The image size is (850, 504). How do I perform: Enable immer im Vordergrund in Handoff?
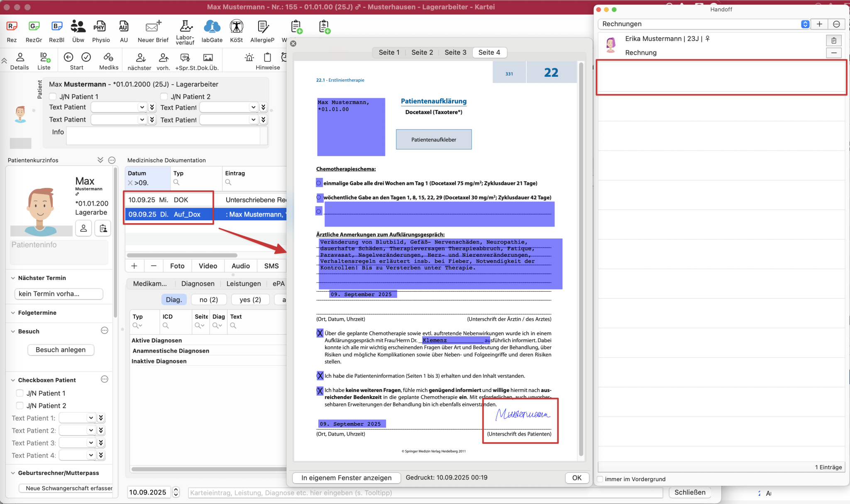[x=600, y=479]
